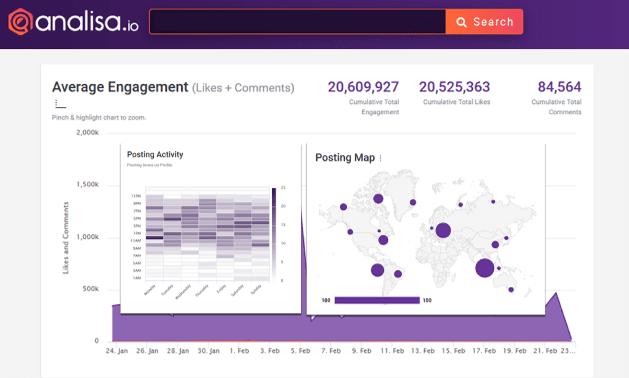Click the Posting Activity title
Screen dimensions: 629x378
[x=155, y=154]
